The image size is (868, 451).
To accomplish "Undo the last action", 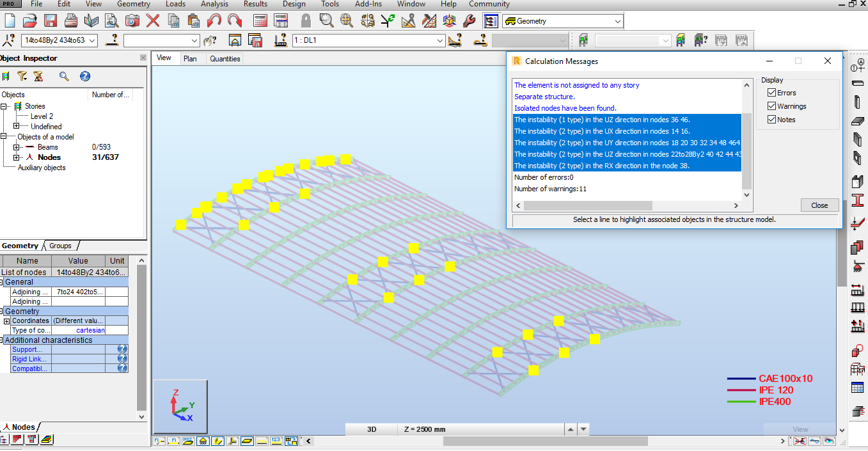I will click(214, 20).
